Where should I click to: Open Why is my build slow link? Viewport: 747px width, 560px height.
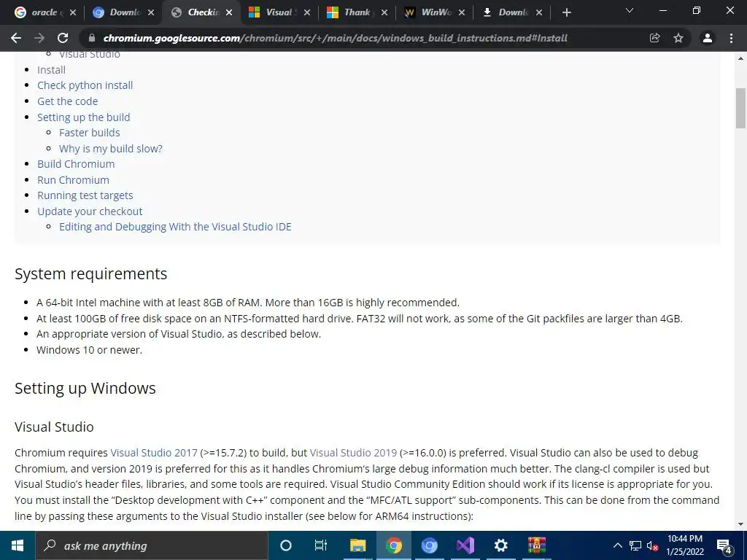111,149
